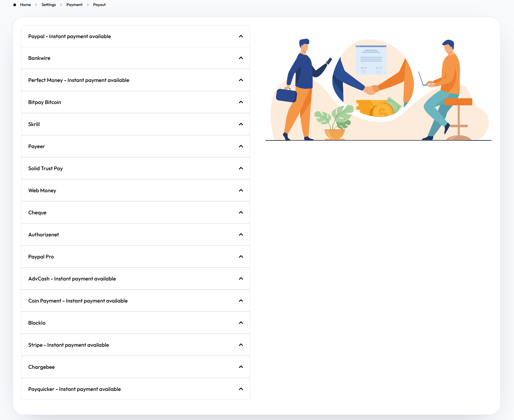Select the 'Stripe - Instant payment available' label
The width and height of the screenshot is (514, 420).
coord(69,345)
